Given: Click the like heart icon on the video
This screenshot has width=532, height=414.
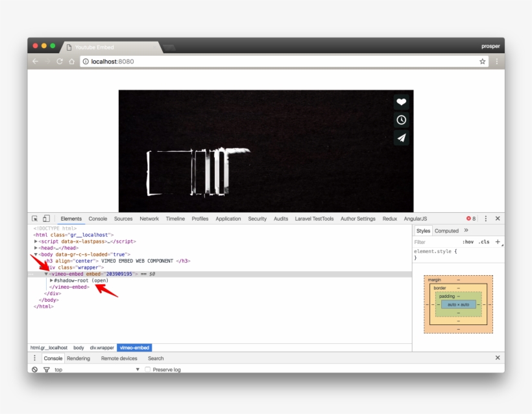Looking at the screenshot, I should pos(402,101).
